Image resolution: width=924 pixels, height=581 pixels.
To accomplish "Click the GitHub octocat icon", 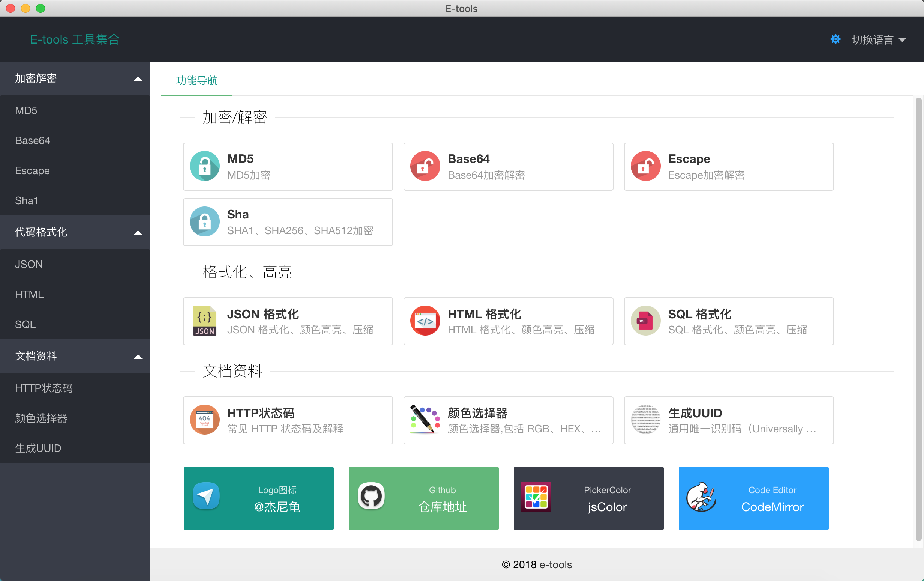I will [x=371, y=496].
